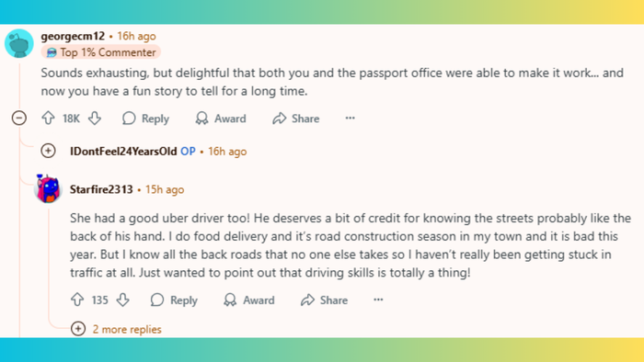The height and width of the screenshot is (362, 644).
Task: Reply to Starfire2313's comment
Action: click(174, 300)
